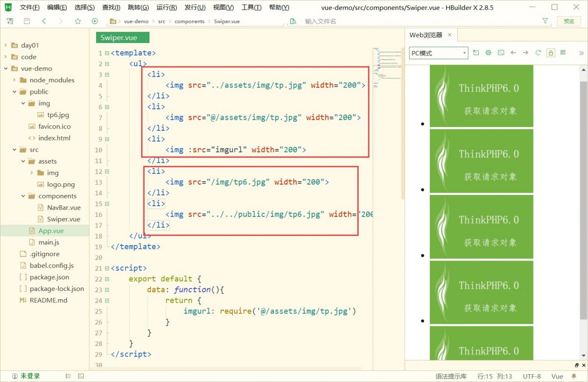Viewport: 588px width, 382px height.
Task: Click 未登录 login link in status bar
Action: (30, 376)
